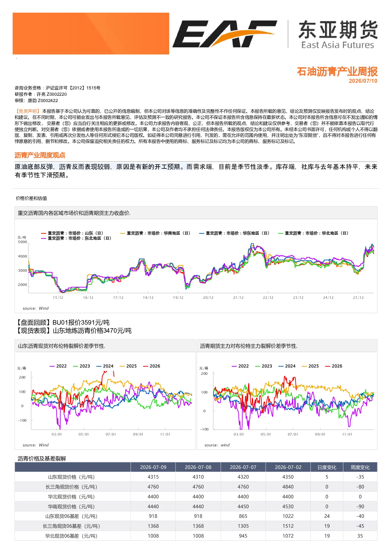The image size is (392, 550).
Task: Click the 07/01 axis label in the 山东沥青现货 chart
Action: click(x=111, y=434)
